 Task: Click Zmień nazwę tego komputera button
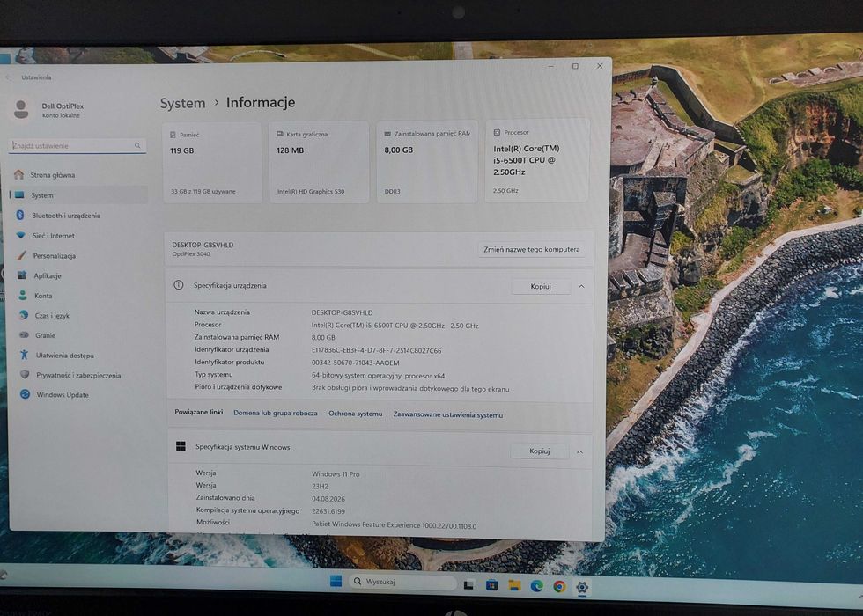click(532, 250)
